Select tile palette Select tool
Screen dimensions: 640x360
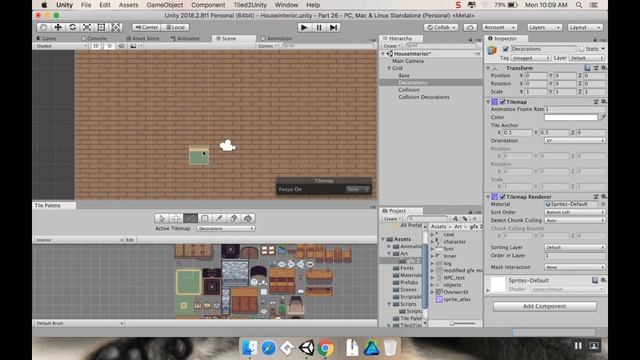pos(162,218)
